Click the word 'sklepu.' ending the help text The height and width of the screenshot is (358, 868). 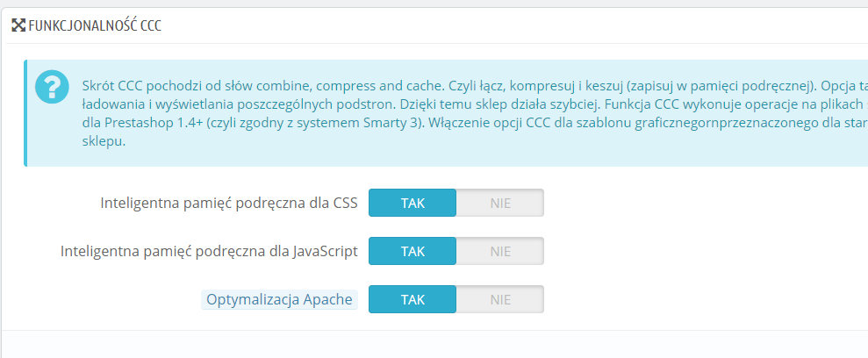click(x=104, y=141)
